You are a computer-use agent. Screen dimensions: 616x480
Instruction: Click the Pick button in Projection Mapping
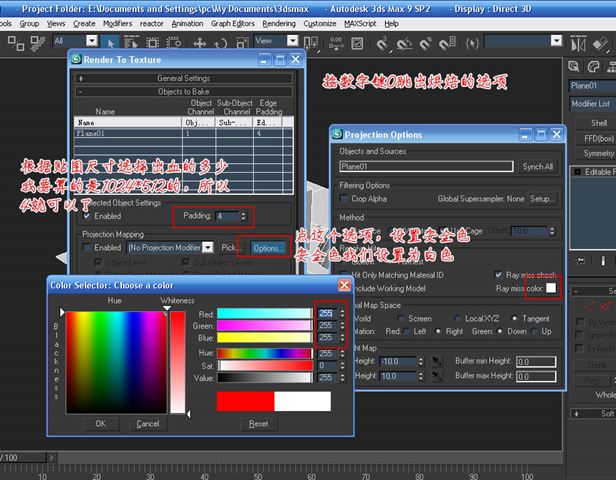point(231,247)
